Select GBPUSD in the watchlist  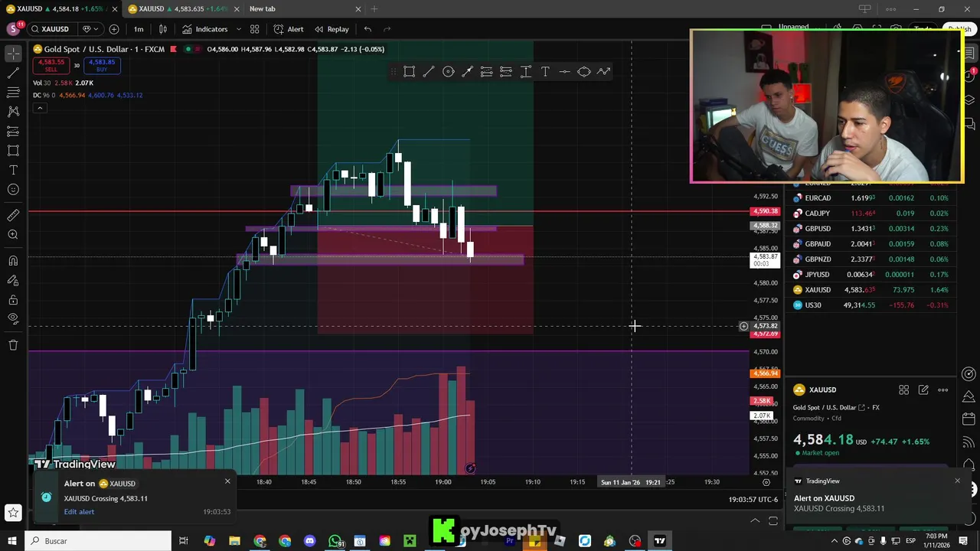tap(871, 229)
